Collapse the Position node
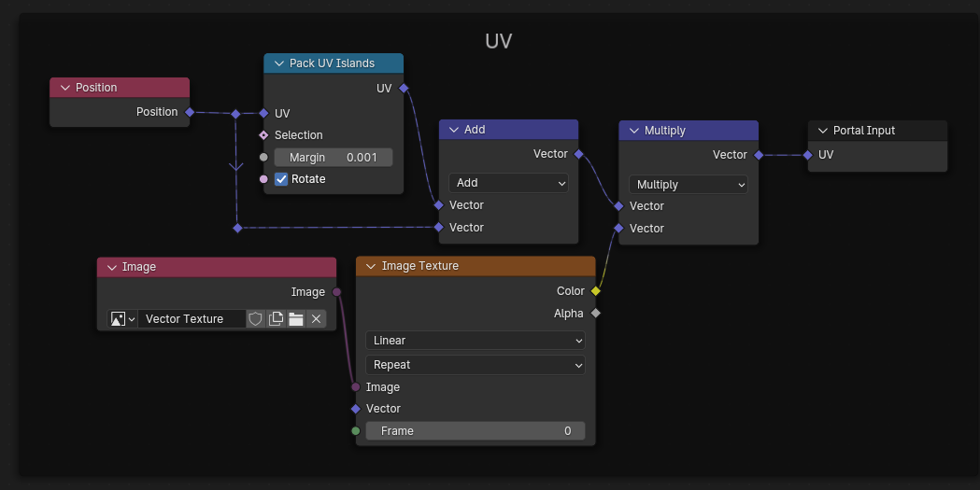 pyautogui.click(x=65, y=88)
